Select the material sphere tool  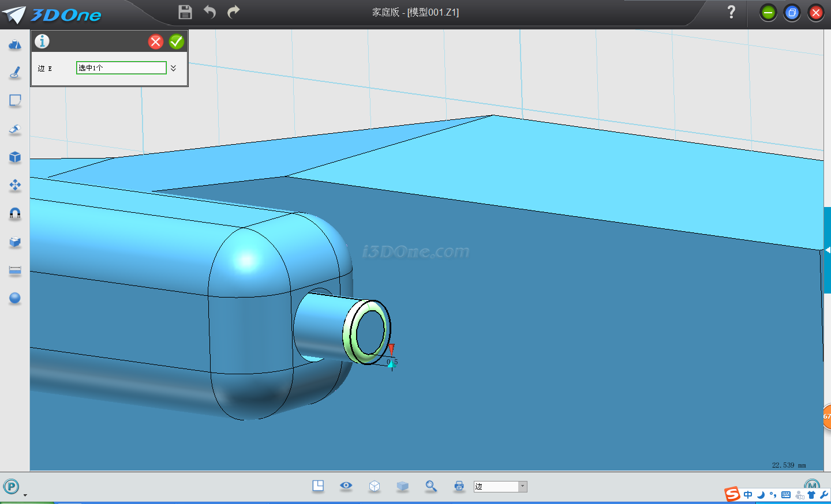15,298
